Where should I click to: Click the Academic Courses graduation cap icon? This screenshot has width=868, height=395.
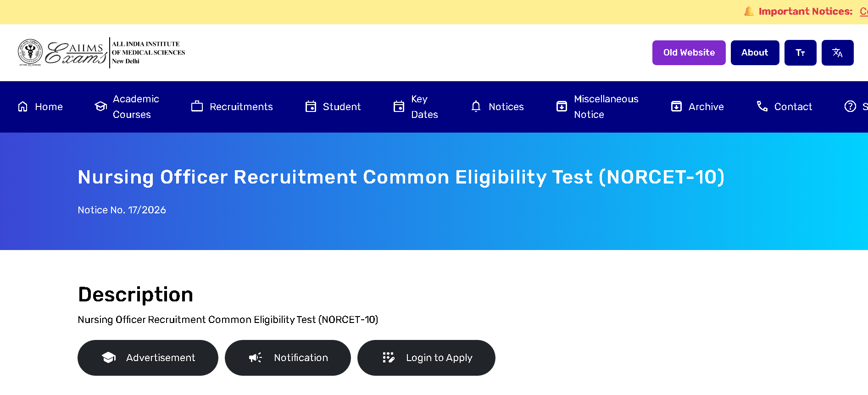(x=101, y=107)
